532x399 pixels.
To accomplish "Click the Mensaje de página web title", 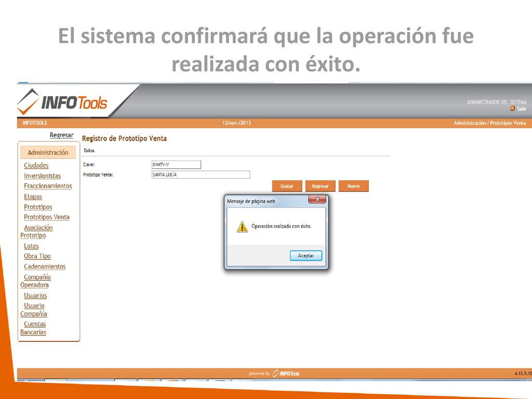I will 251,201.
